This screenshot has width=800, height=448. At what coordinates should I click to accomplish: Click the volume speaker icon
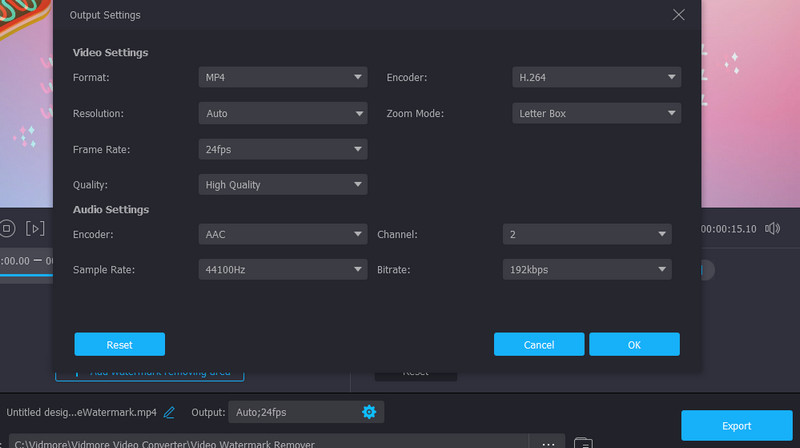click(772, 229)
